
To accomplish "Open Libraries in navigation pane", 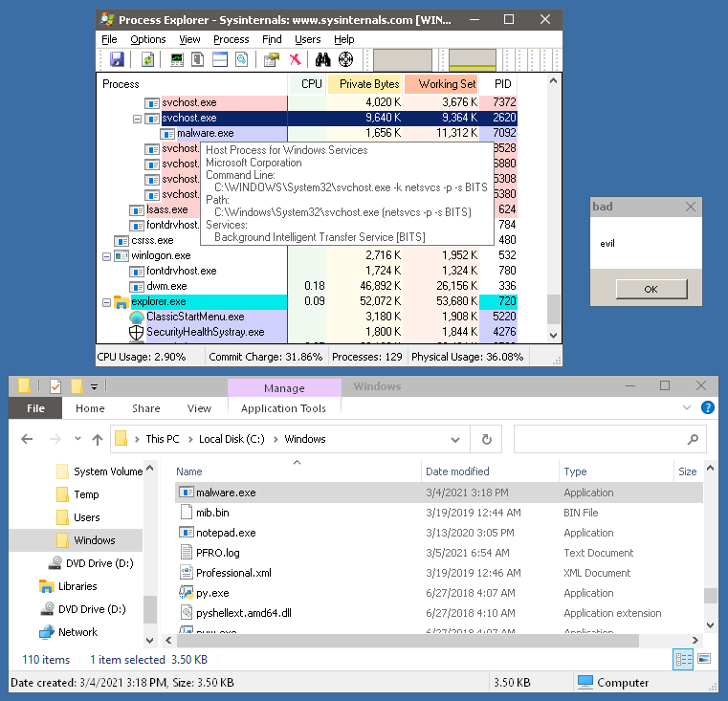I will (x=77, y=586).
